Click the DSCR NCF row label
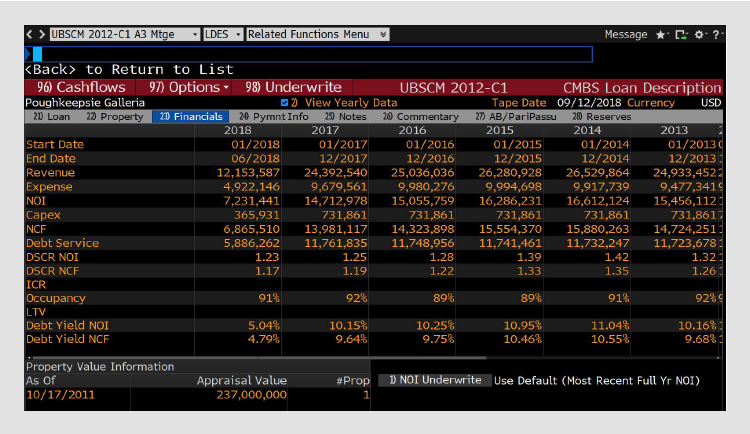750x434 pixels. click(53, 271)
